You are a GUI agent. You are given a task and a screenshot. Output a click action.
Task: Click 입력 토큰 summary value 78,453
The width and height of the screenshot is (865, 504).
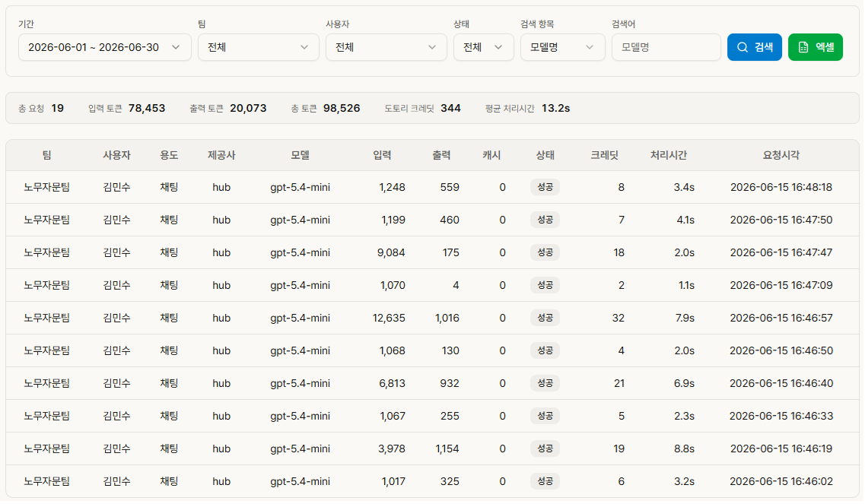[147, 108]
